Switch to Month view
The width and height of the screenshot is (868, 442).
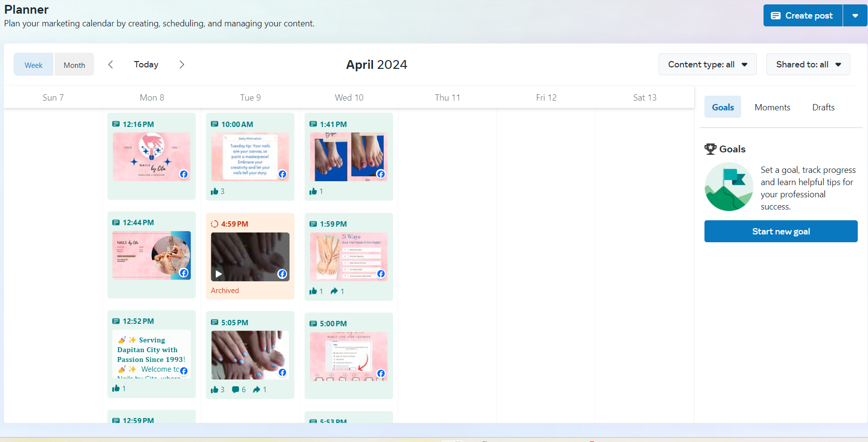coord(74,64)
